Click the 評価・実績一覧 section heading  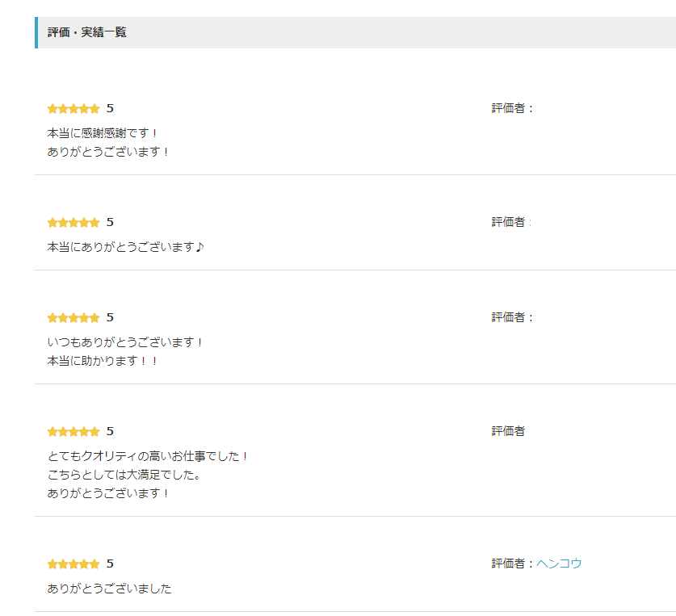(x=87, y=32)
